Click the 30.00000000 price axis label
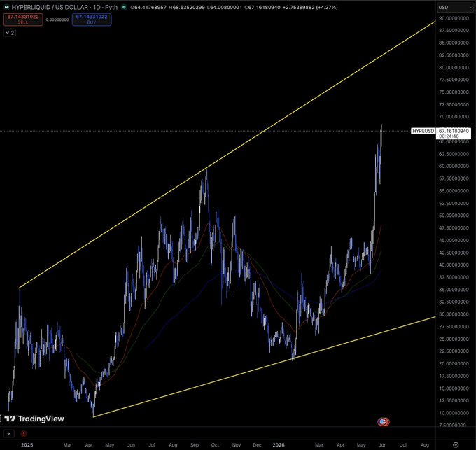This screenshot has height=450, width=476. pyautogui.click(x=454, y=314)
